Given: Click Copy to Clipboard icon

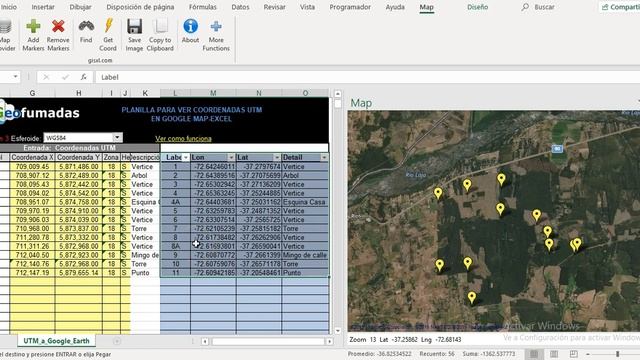Looking at the screenshot, I should pyautogui.click(x=160, y=27).
